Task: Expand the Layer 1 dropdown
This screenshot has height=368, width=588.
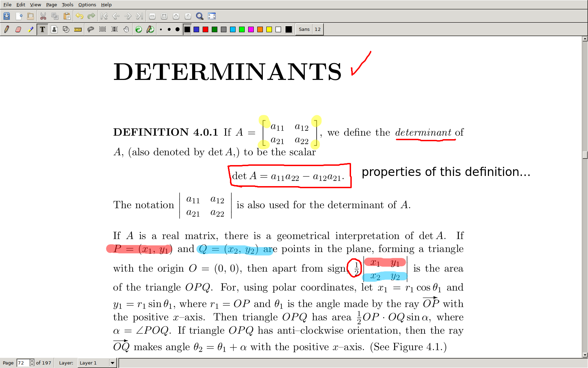Action: tap(112, 363)
